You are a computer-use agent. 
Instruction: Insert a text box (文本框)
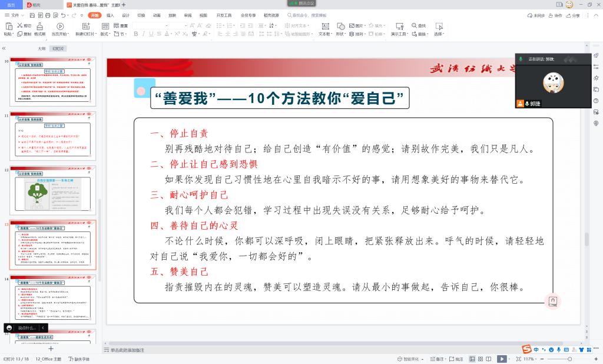324,27
